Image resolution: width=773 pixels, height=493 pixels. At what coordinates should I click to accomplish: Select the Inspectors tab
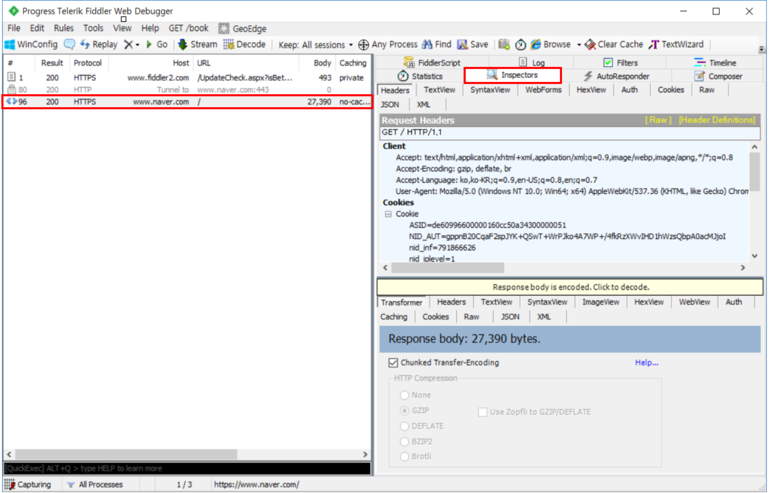pos(513,75)
